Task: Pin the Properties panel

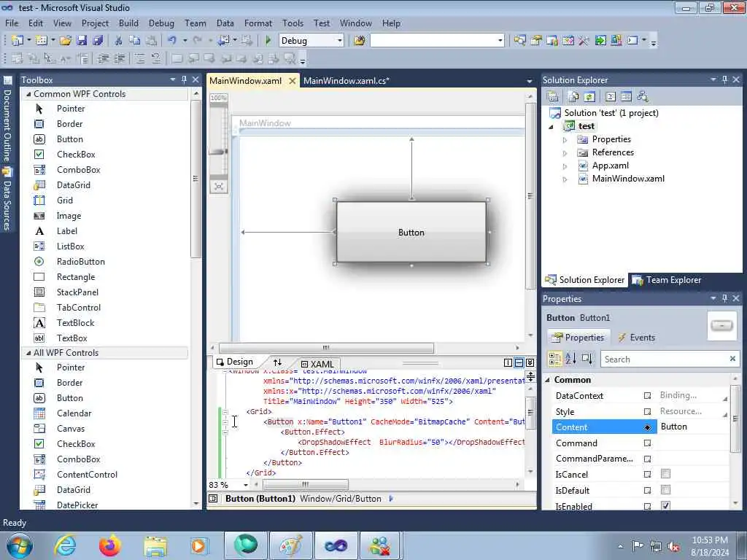Action: [724, 298]
